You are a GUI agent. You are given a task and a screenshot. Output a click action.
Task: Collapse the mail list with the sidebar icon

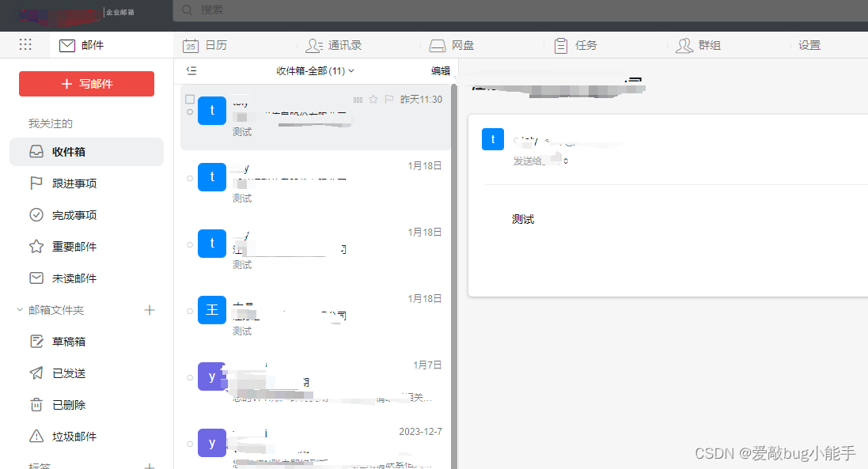pos(191,70)
